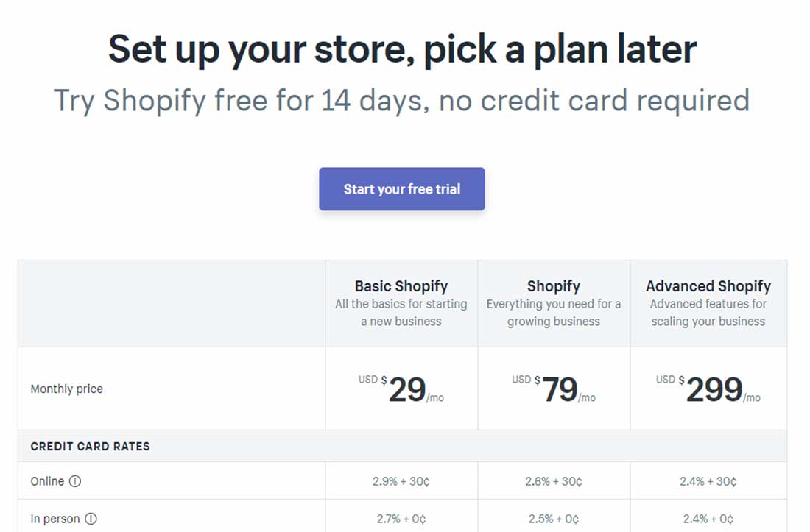The height and width of the screenshot is (532, 810).
Task: Select the Advanced Shopify plan heading
Action: pyautogui.click(x=708, y=286)
